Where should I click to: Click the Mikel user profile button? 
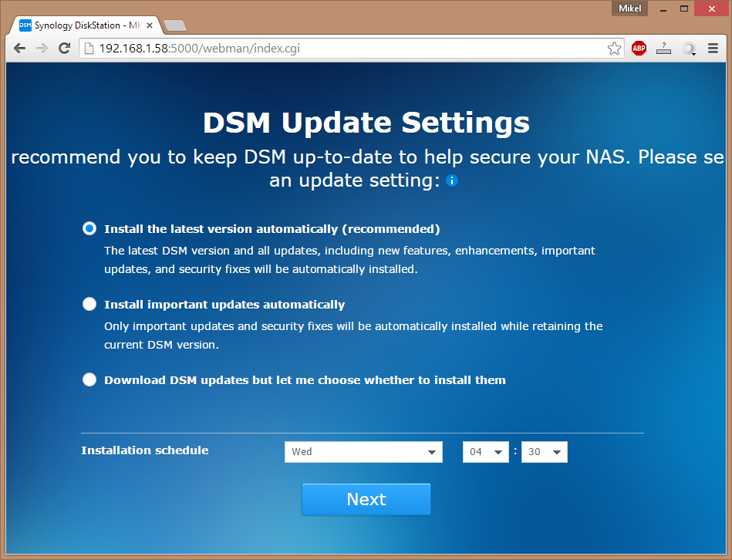tap(629, 8)
